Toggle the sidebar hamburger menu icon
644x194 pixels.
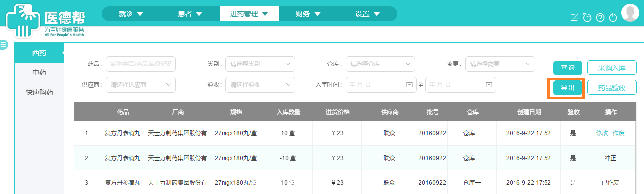click(3, 44)
